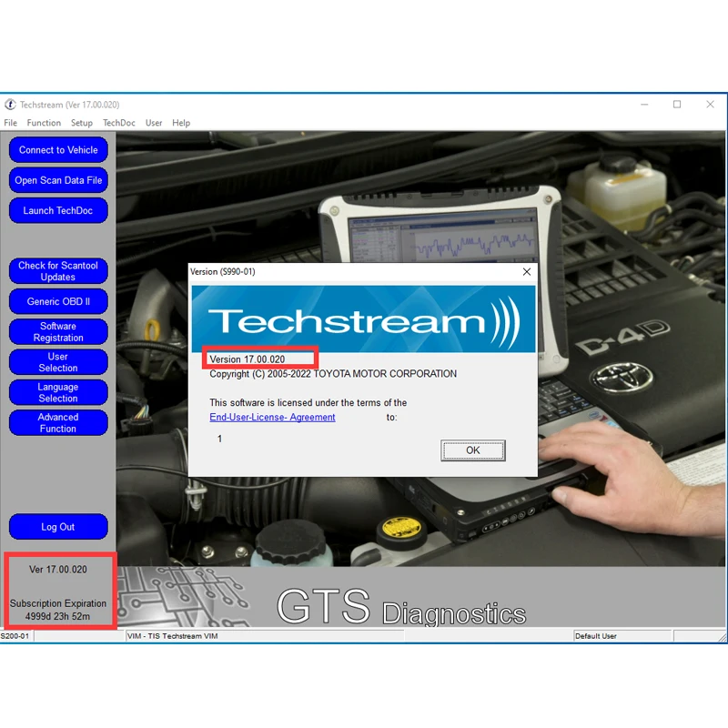Click the Techstream logo banner in dialog
The image size is (728, 728).
click(363, 319)
